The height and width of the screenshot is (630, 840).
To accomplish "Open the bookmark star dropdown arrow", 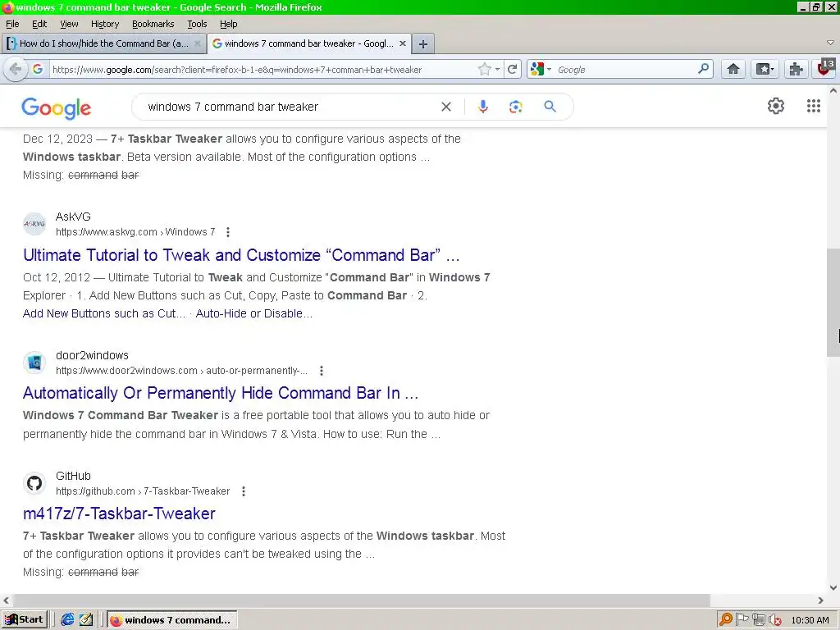I will click(x=497, y=69).
